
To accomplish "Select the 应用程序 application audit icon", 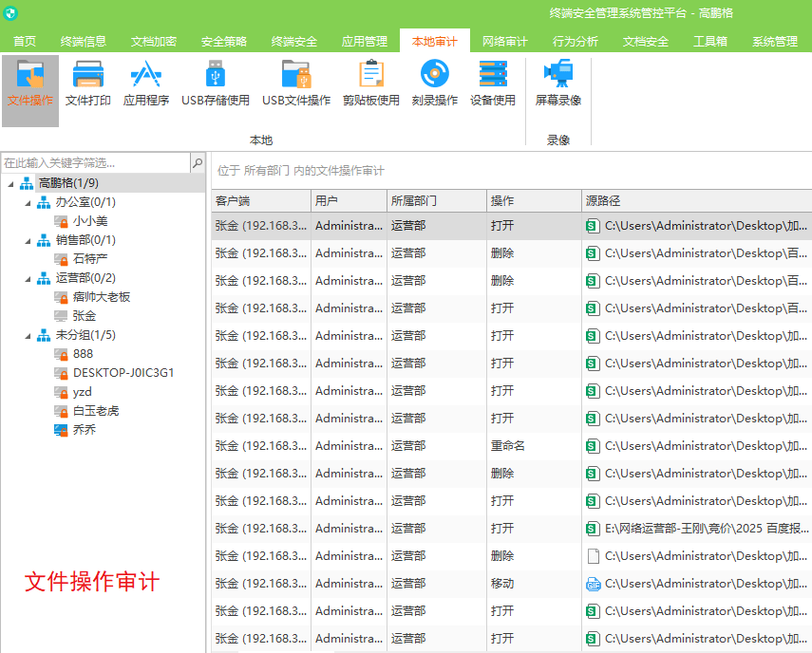I will click(146, 84).
